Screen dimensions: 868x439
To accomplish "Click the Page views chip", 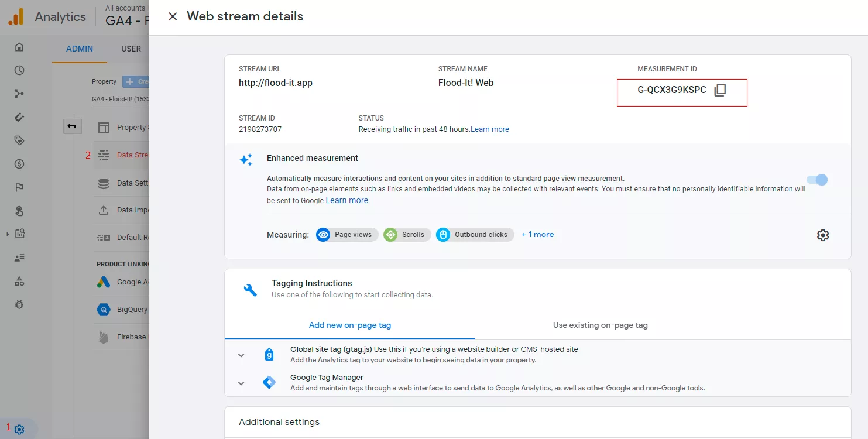I will 347,235.
